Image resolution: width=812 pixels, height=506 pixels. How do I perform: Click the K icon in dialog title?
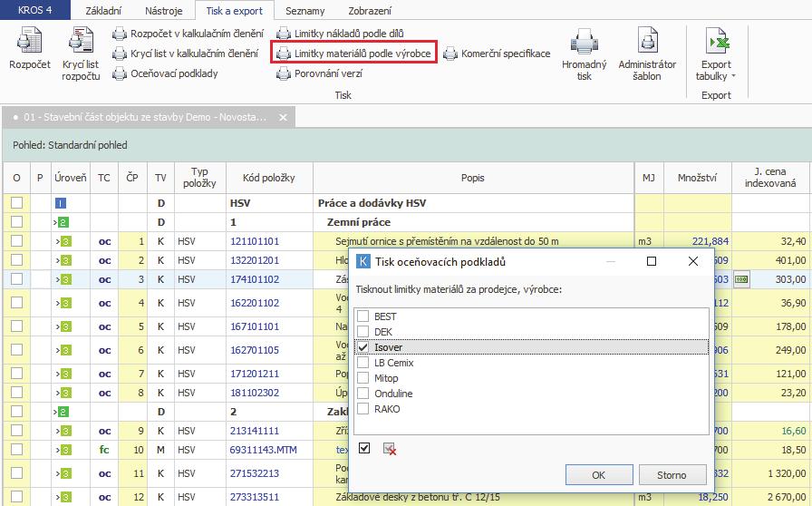(x=363, y=261)
